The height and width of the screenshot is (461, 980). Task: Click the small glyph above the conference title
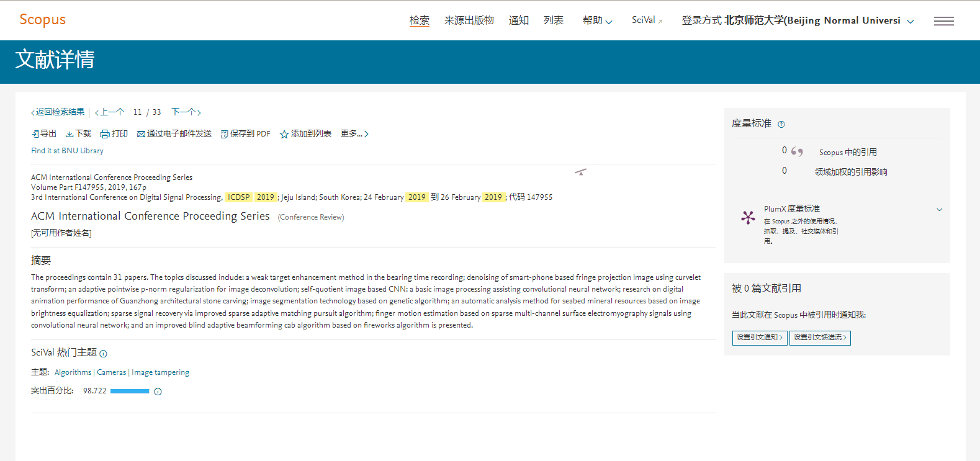point(580,172)
